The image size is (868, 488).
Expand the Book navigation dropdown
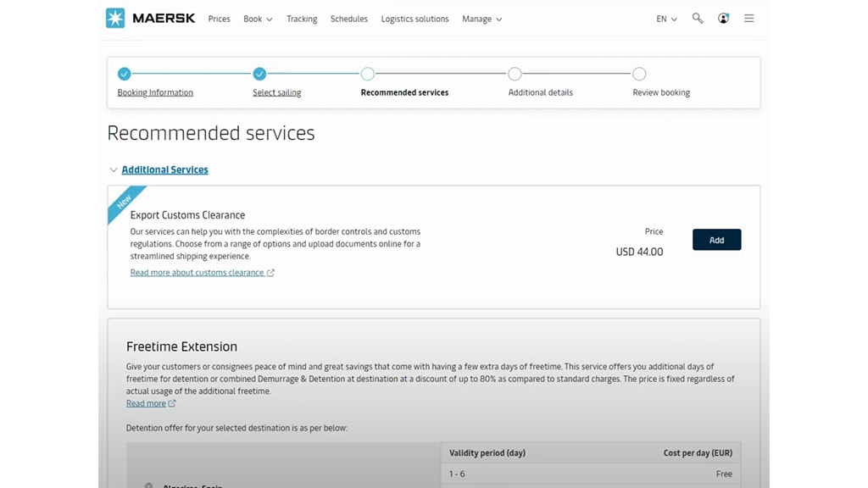tap(258, 18)
